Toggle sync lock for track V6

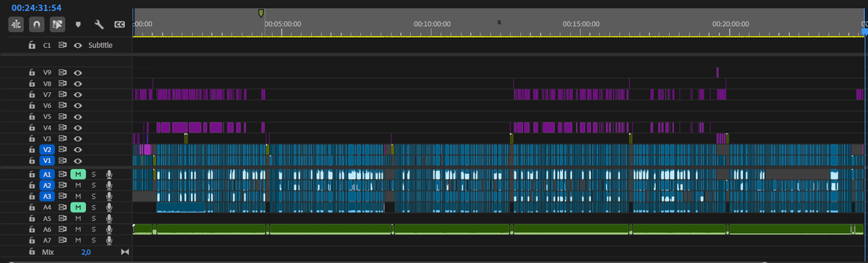(x=63, y=105)
